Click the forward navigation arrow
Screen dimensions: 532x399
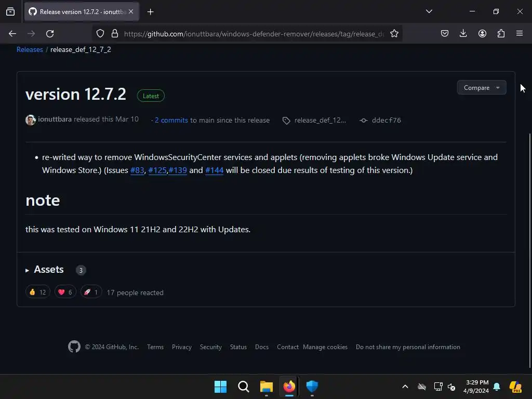point(31,34)
